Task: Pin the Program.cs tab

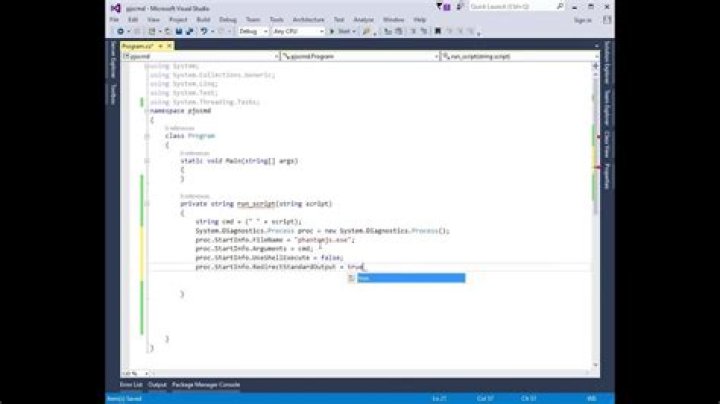Action: [x=161, y=46]
